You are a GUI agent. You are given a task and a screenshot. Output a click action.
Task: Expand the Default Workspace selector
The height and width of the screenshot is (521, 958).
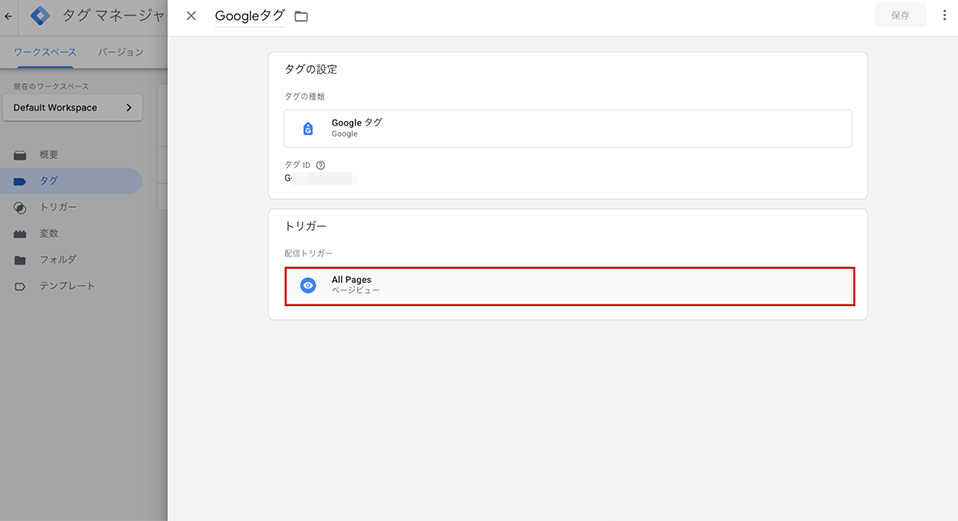point(72,108)
